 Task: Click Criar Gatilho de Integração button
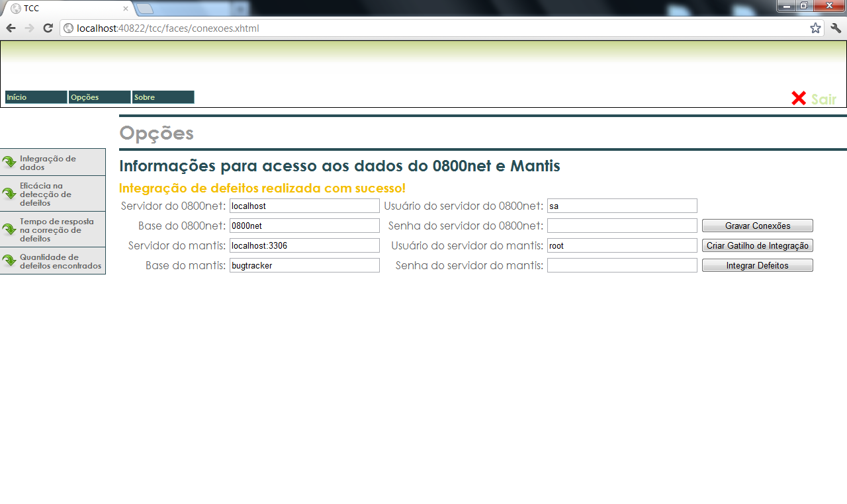coord(758,245)
